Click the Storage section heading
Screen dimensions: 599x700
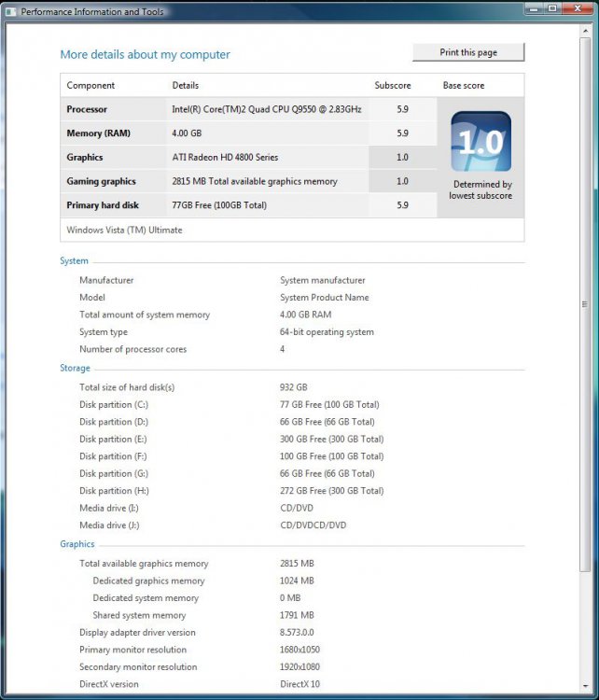tap(75, 368)
